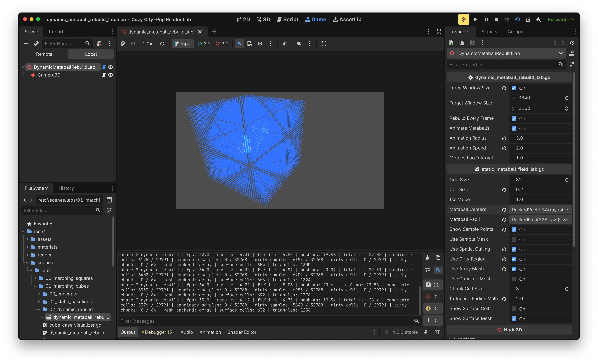Image resolution: width=598 pixels, height=364 pixels.
Task: Collapse the DynamicMetaballRebuildLab tree node
Action: coord(23,67)
